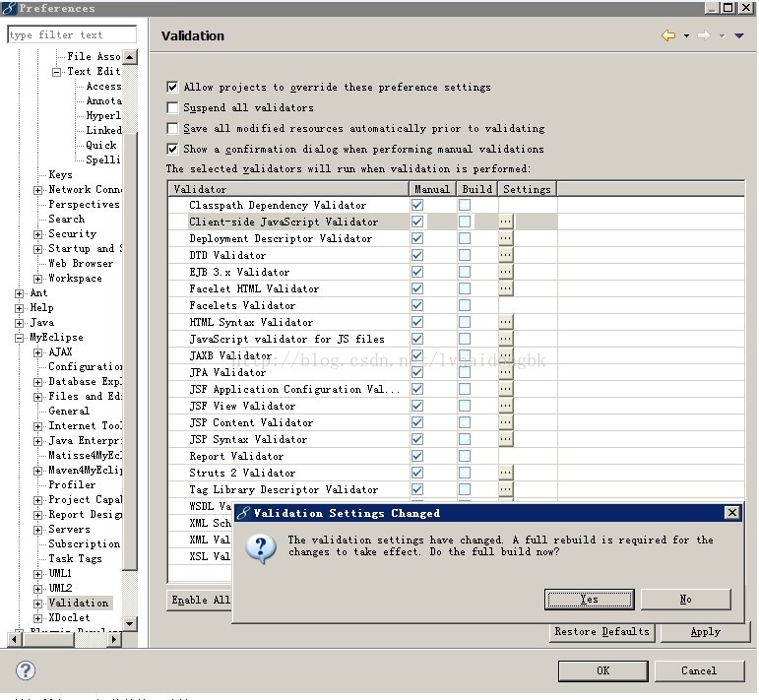Expand the Security tree node

(37, 234)
